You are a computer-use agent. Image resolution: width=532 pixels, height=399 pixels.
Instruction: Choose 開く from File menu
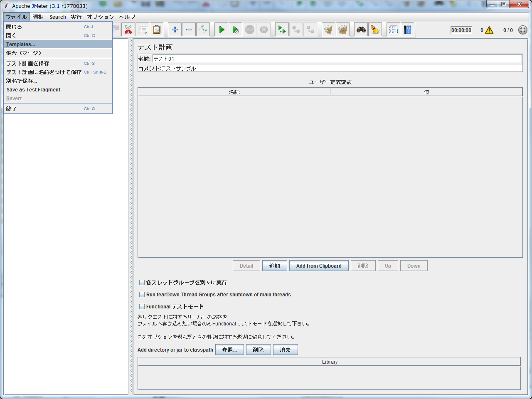tap(58, 36)
